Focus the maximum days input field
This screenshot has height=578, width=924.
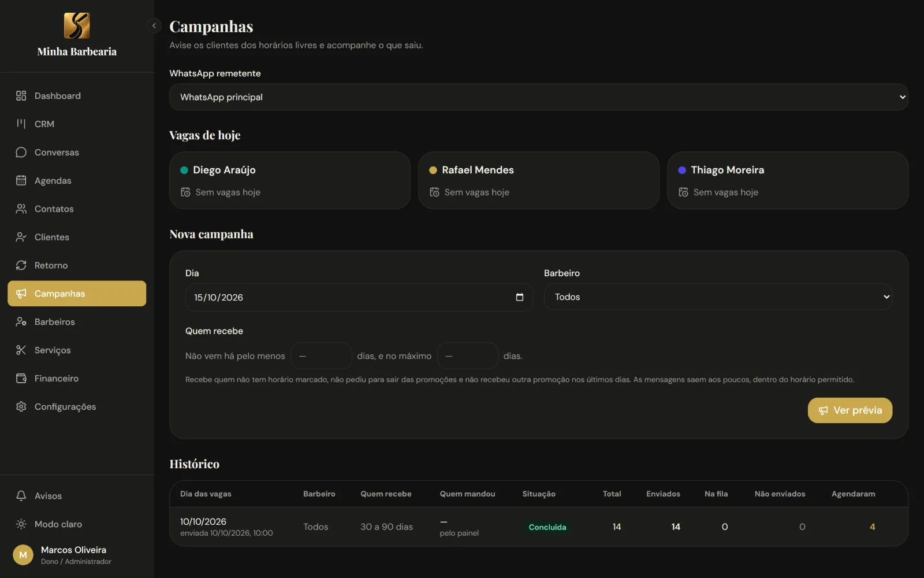[468, 356]
